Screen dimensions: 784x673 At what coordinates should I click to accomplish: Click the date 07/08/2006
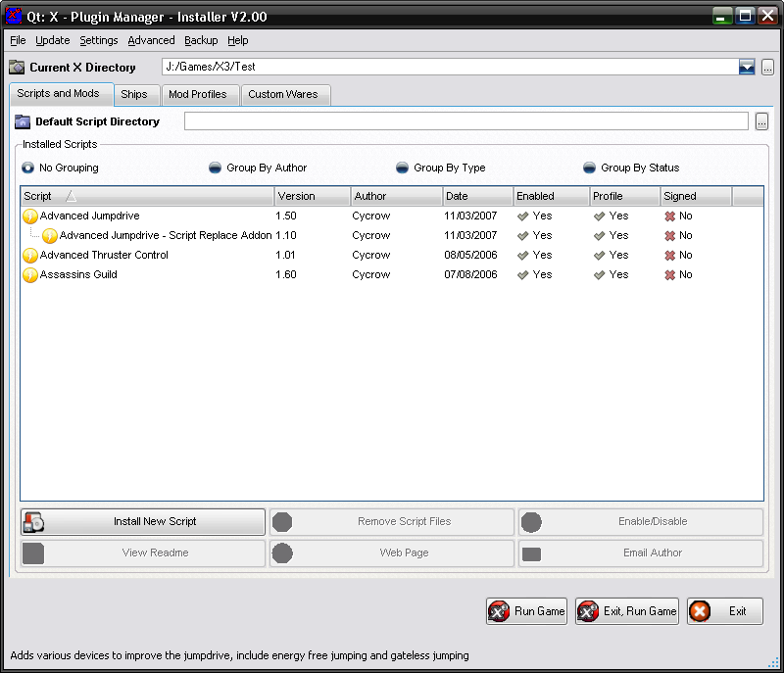(470, 275)
